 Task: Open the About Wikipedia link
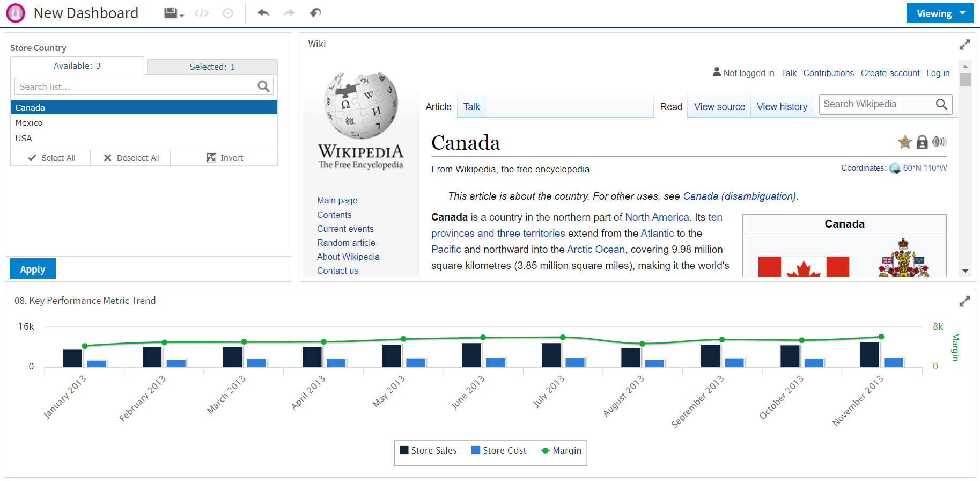pos(348,257)
